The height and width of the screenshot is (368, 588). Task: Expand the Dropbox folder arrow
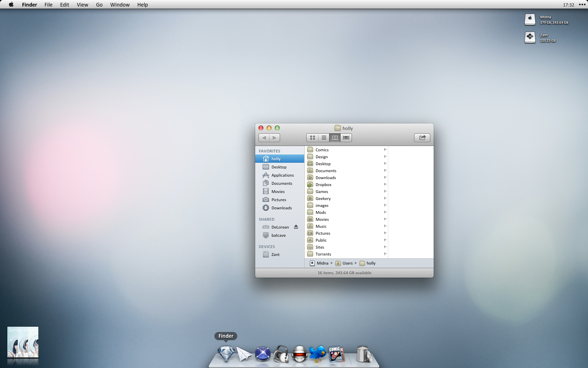point(385,184)
